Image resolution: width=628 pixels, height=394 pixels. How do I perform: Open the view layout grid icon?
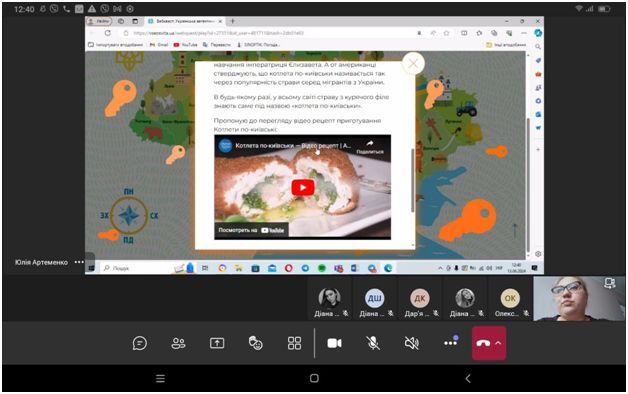tap(294, 343)
